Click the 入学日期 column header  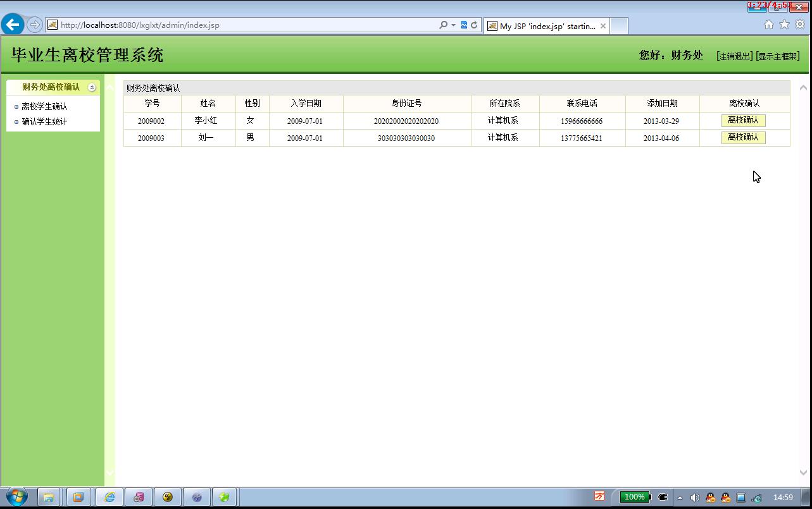[306, 103]
